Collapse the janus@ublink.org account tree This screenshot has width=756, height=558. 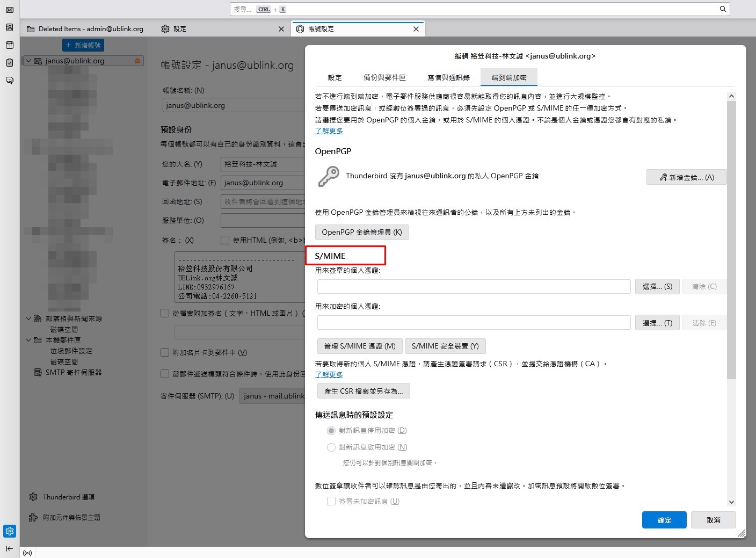tap(29, 61)
